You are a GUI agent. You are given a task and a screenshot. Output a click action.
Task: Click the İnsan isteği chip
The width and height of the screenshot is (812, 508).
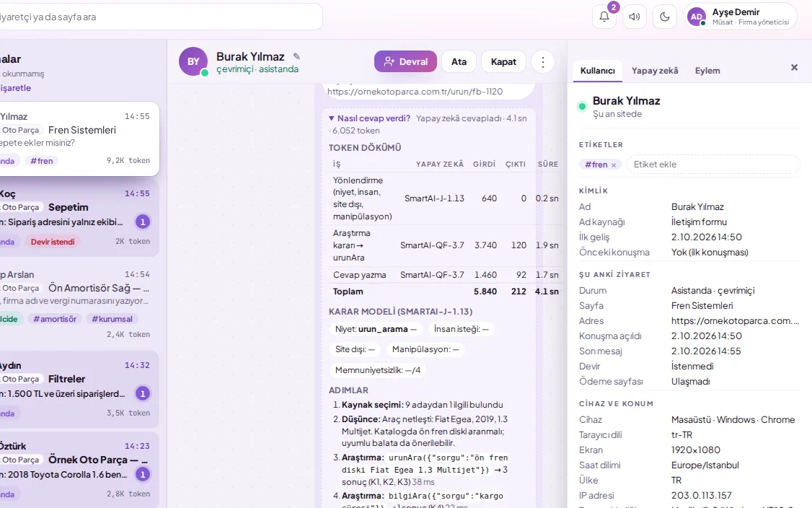(x=461, y=328)
